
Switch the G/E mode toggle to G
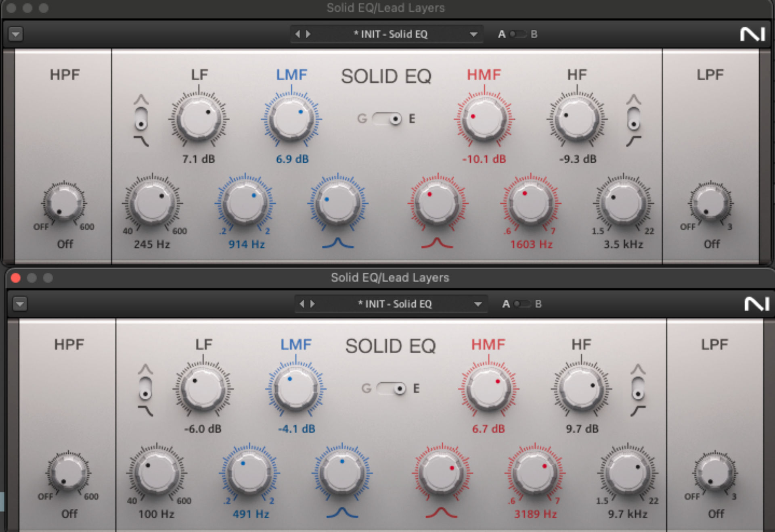(377, 119)
